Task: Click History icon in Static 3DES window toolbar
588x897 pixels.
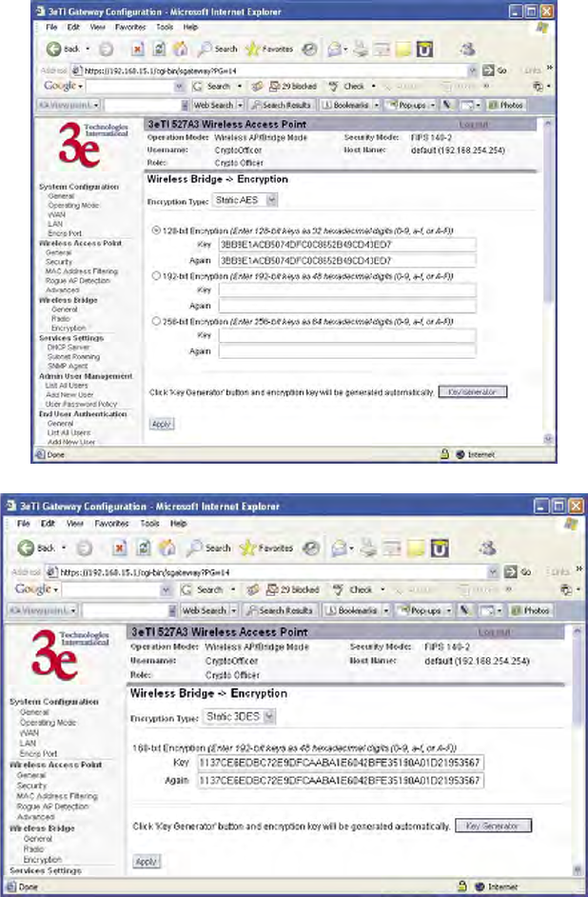Action: tap(311, 548)
